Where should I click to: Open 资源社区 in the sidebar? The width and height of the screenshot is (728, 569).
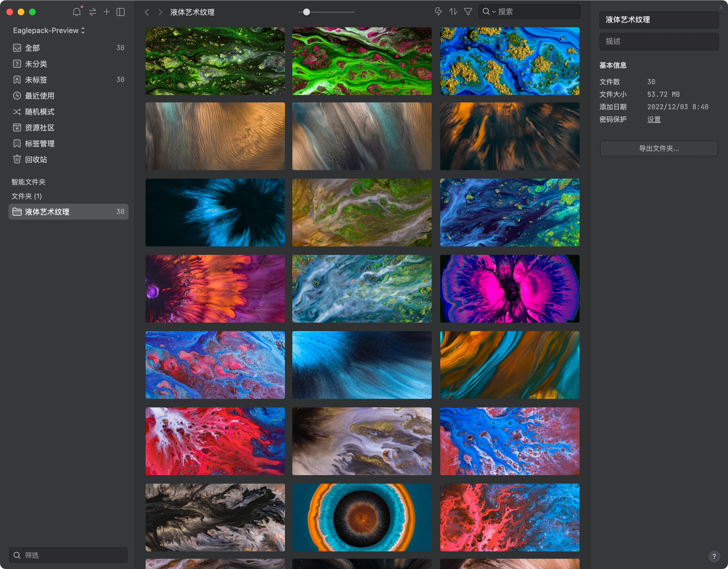tap(68, 128)
